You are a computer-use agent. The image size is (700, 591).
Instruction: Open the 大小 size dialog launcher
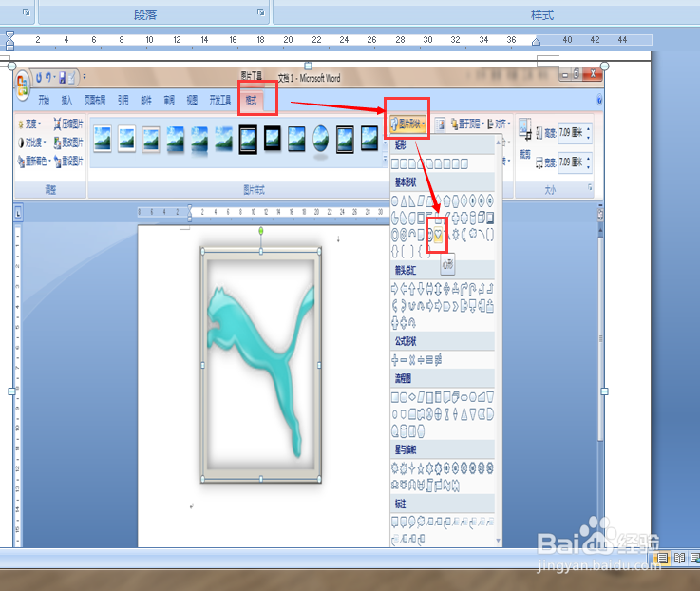coord(590,187)
